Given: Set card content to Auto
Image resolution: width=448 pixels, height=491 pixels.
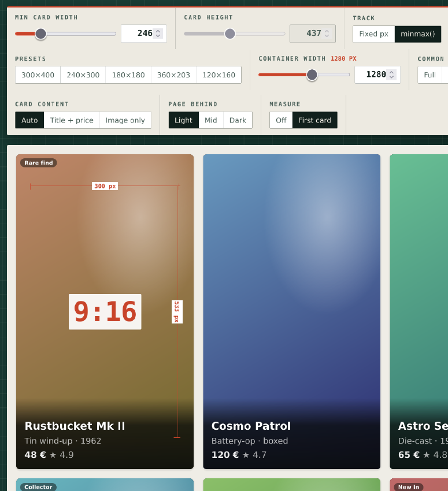Looking at the screenshot, I should tap(29, 120).
